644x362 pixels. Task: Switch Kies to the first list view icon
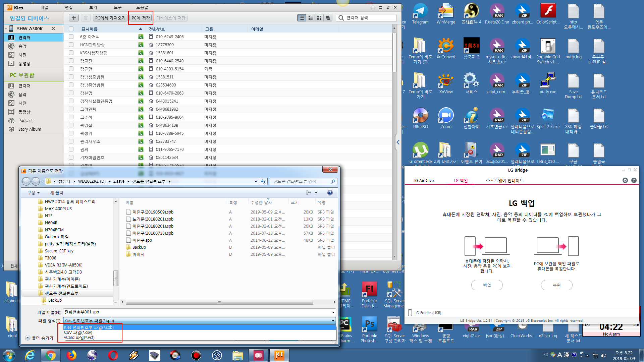tap(302, 18)
